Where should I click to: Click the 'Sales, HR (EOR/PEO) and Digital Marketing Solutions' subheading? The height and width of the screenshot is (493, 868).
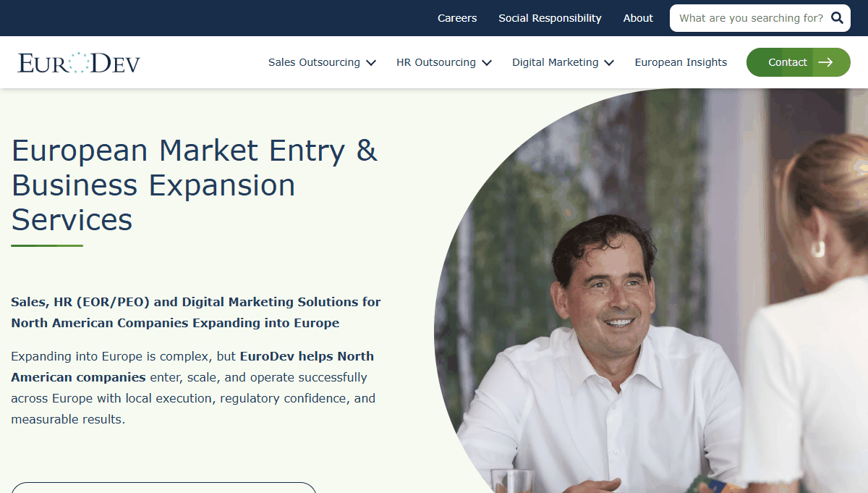[x=196, y=312]
